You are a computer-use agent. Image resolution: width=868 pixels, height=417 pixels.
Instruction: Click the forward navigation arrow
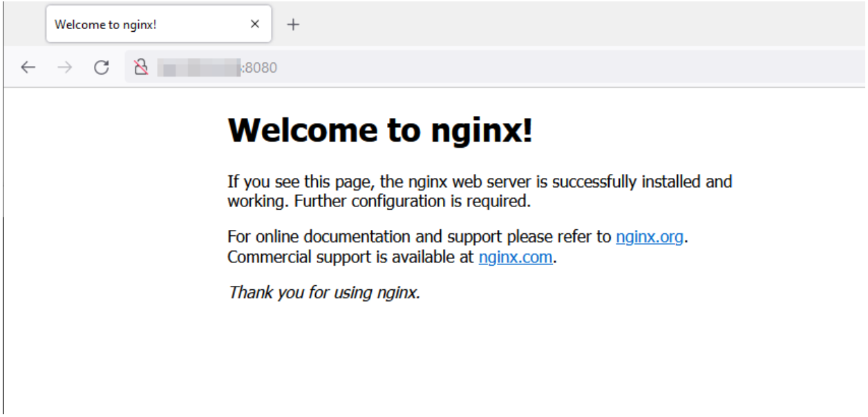pyautogui.click(x=65, y=67)
